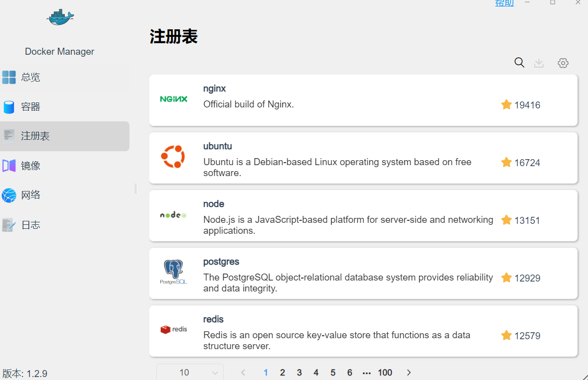Open the 网络 network globe icon
This screenshot has height=380, width=588.
click(9, 195)
